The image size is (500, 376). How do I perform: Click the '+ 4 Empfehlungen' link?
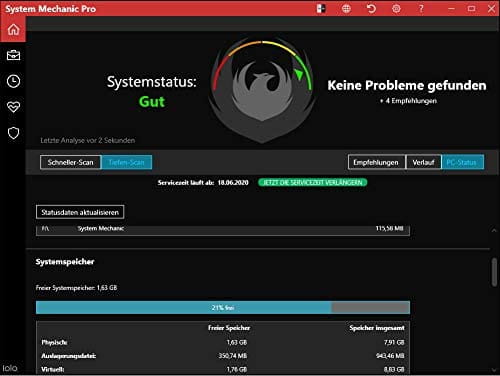pyautogui.click(x=408, y=101)
